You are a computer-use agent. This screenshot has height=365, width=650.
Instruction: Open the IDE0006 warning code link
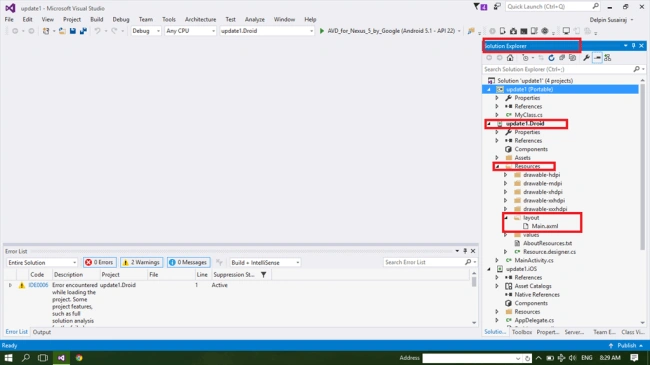pos(38,285)
